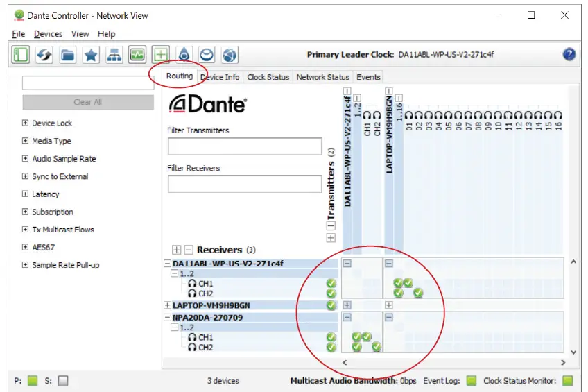Expand all receivers with plus button
This screenshot has width=588, height=392.
(x=177, y=250)
